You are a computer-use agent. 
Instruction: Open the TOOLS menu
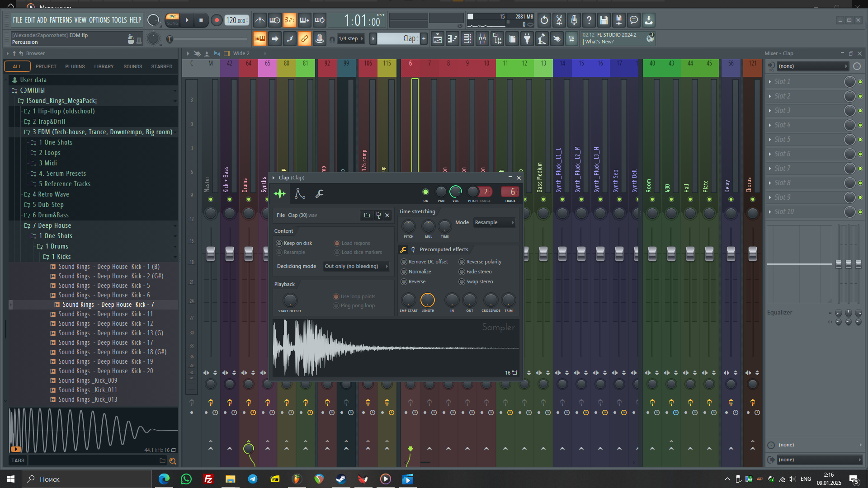tap(119, 20)
